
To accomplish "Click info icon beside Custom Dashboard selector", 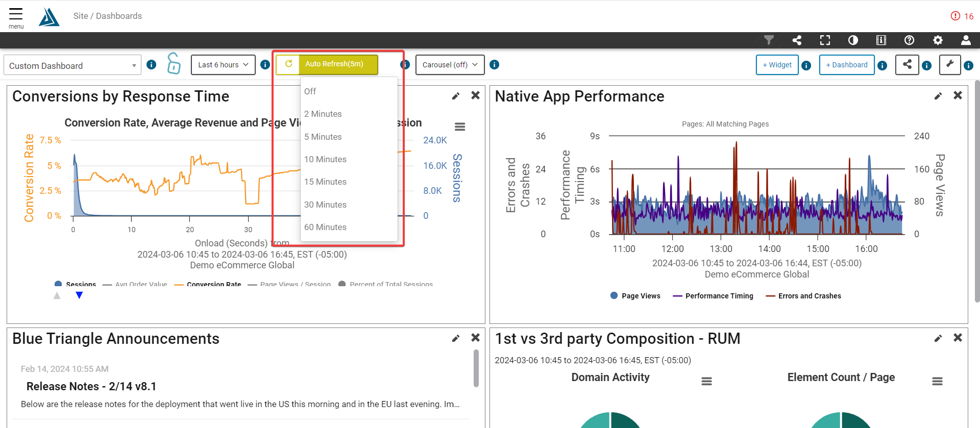I will (152, 65).
